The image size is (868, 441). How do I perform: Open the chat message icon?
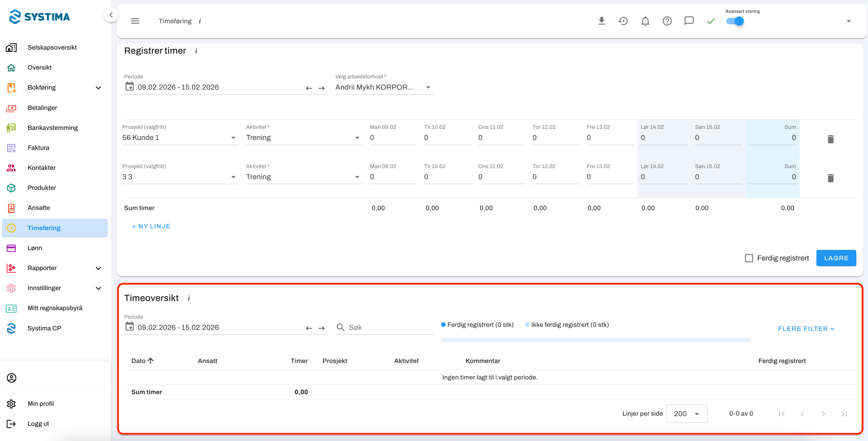(689, 21)
